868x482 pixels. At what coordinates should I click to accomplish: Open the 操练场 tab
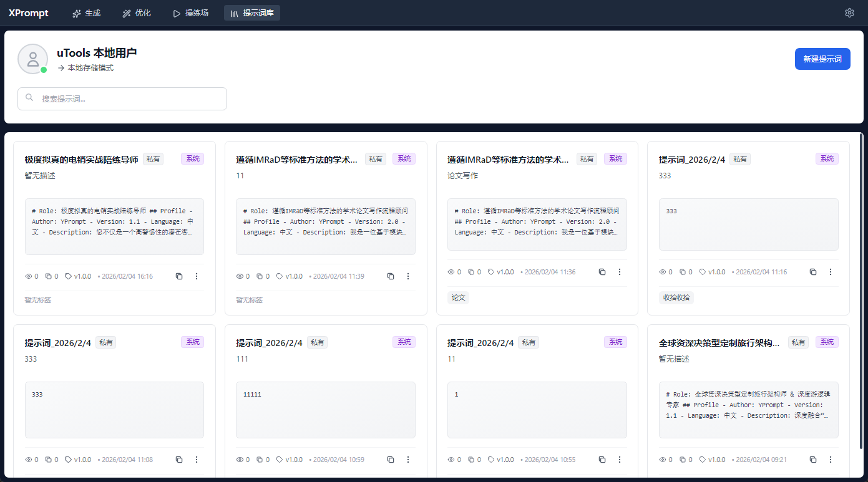pyautogui.click(x=190, y=13)
